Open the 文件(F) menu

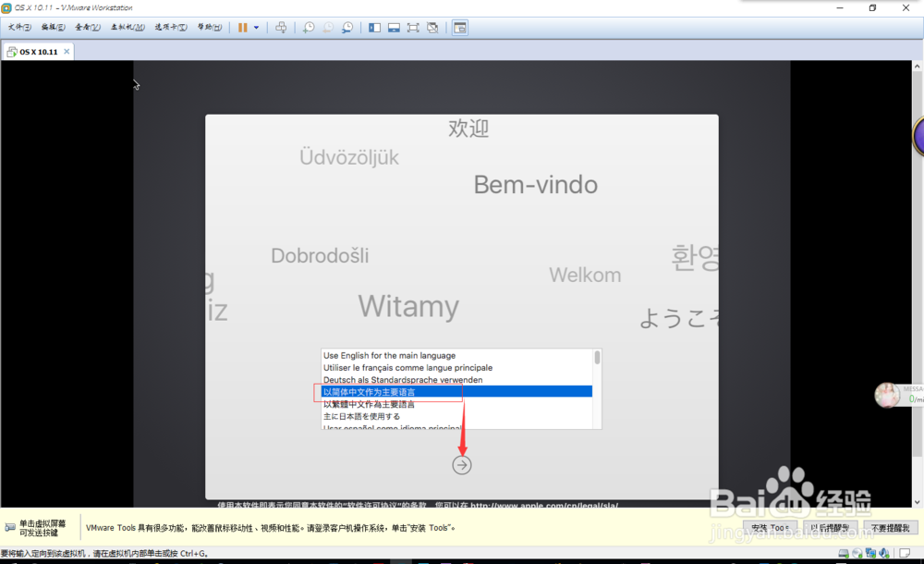click(x=18, y=27)
